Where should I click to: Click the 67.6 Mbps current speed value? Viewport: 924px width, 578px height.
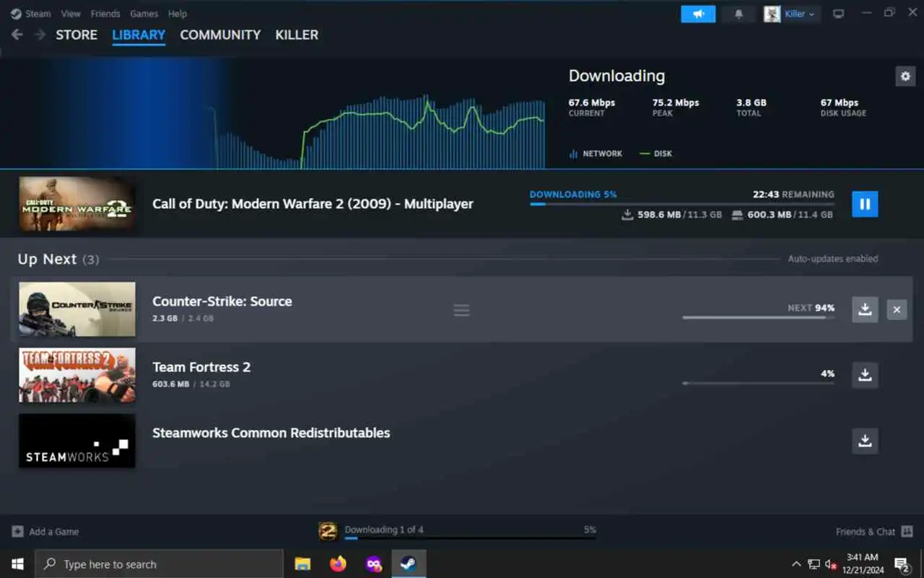pos(592,103)
